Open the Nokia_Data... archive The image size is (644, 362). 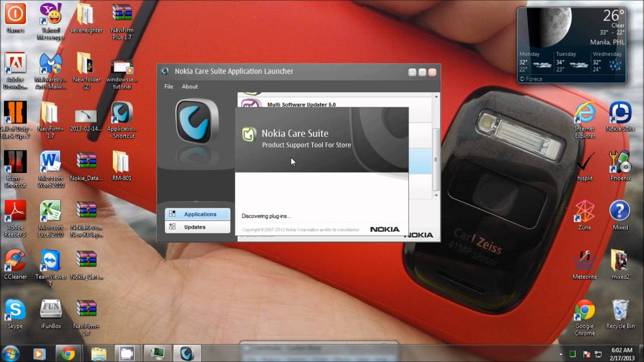[87, 166]
